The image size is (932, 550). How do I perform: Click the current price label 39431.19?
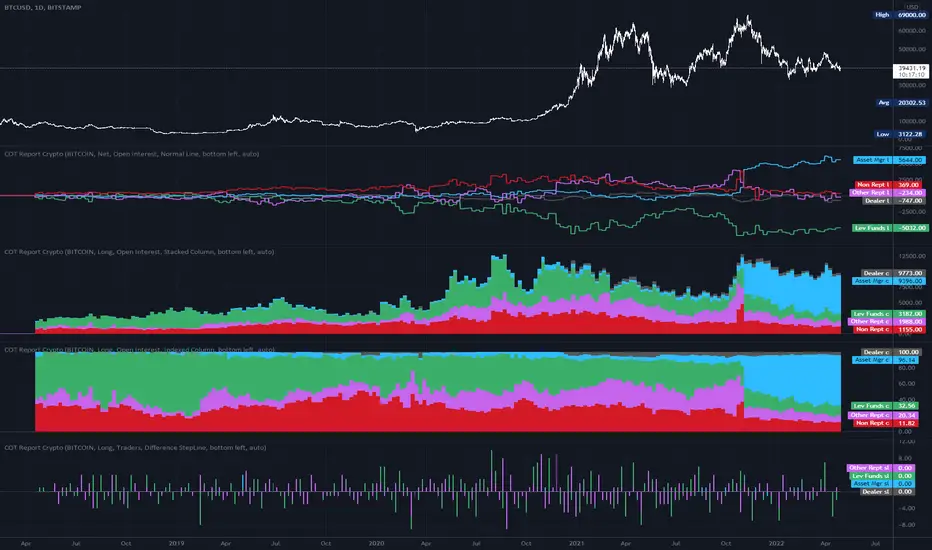pos(911,71)
